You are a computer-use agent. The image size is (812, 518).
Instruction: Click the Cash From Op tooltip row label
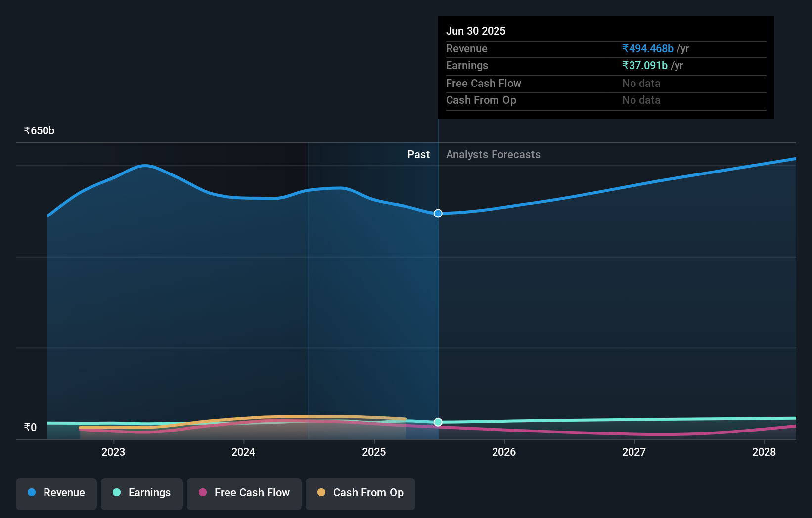pos(481,100)
